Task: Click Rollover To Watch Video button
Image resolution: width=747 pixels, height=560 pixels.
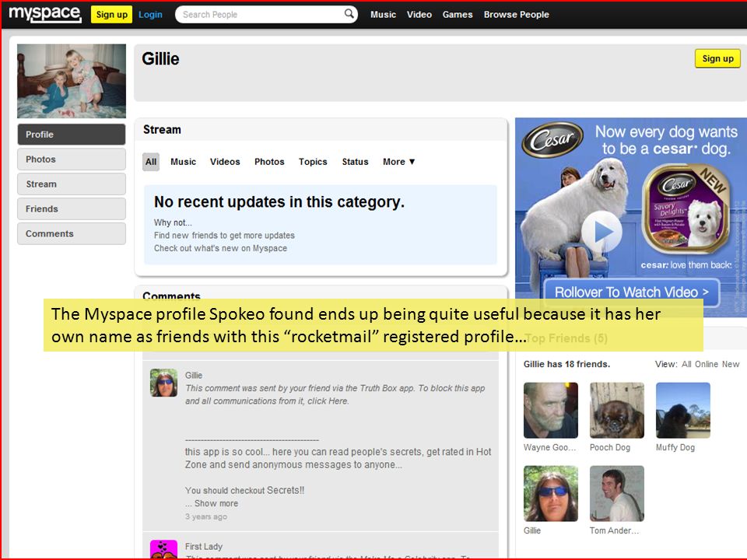Action: click(631, 292)
